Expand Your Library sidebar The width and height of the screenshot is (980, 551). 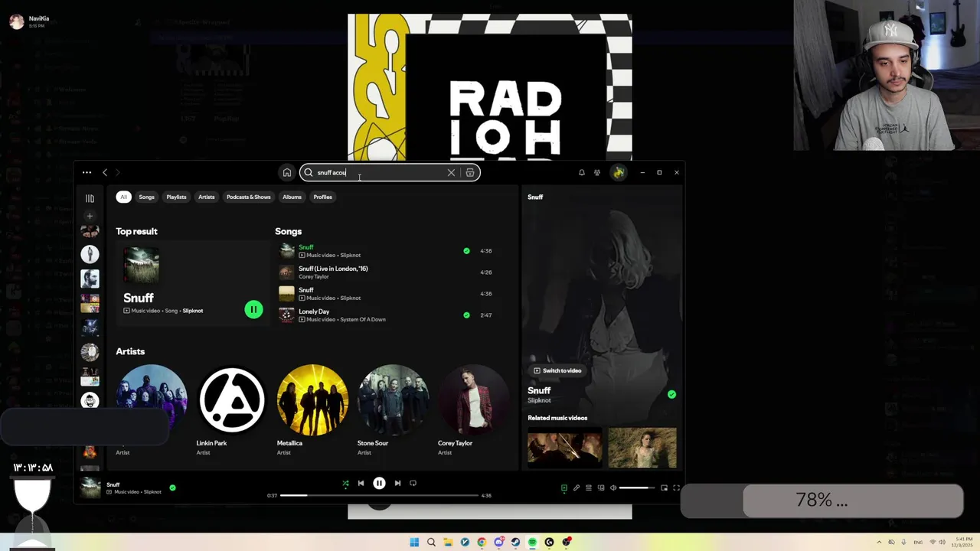click(90, 198)
